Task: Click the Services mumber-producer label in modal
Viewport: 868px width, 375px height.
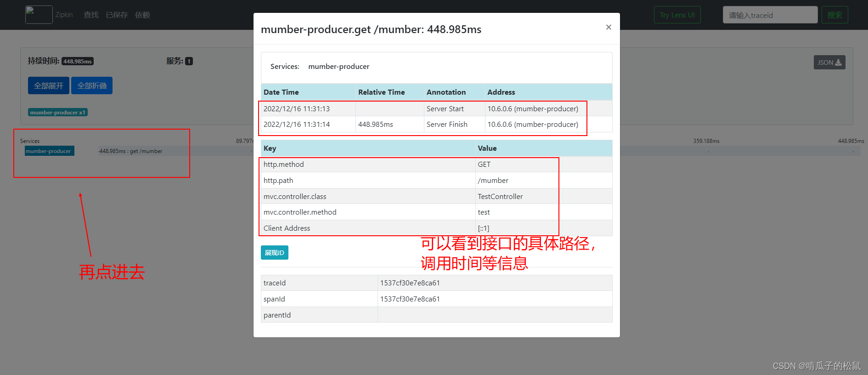Action: coord(339,67)
